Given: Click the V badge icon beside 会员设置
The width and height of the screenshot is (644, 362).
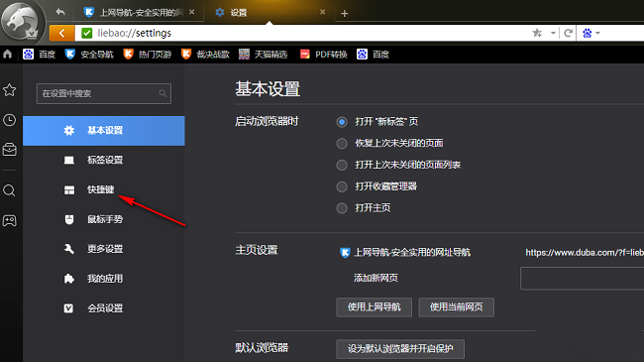Looking at the screenshot, I should (68, 308).
